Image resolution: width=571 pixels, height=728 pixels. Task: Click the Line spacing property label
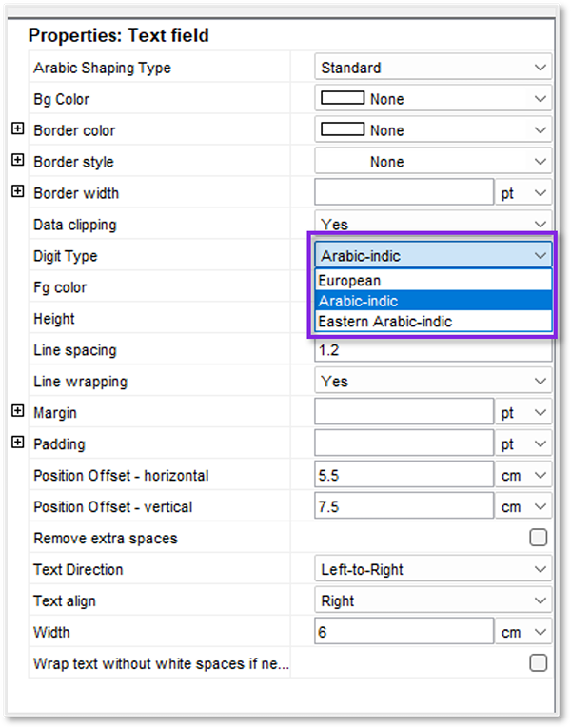click(75, 350)
